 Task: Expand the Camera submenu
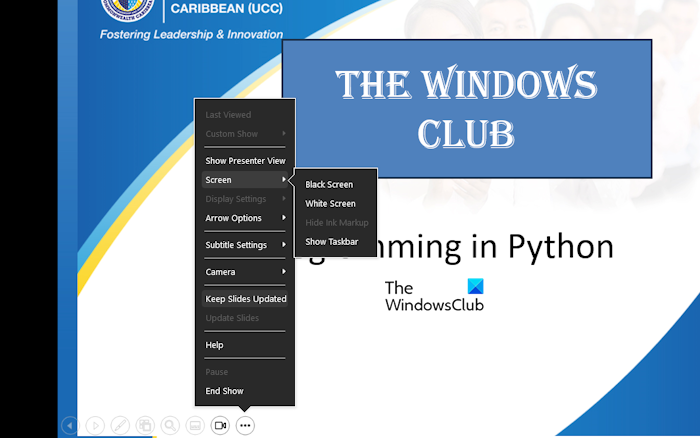(245, 272)
